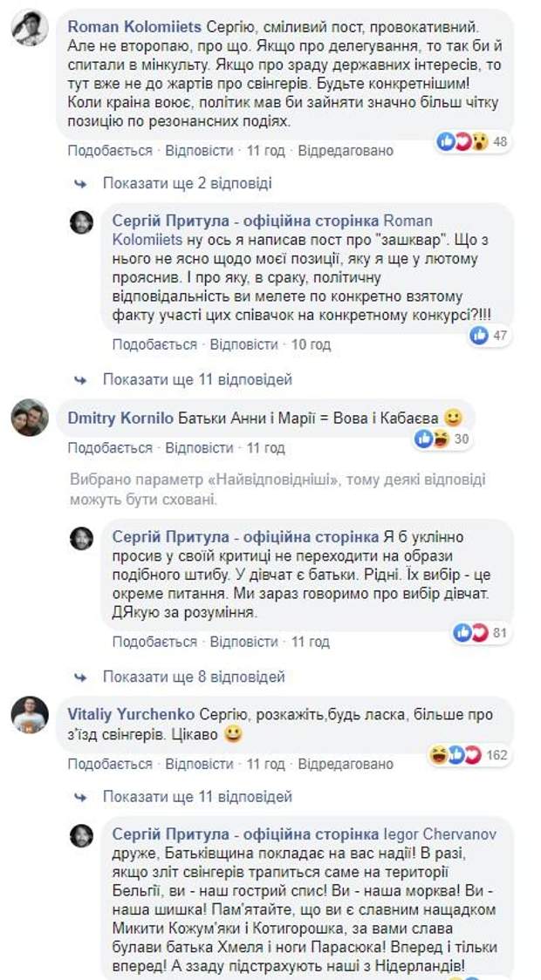This screenshot has height=980, width=541.
Task: Open reaction icons on Vitaliy Yurchenko's comment
Action: tap(455, 754)
